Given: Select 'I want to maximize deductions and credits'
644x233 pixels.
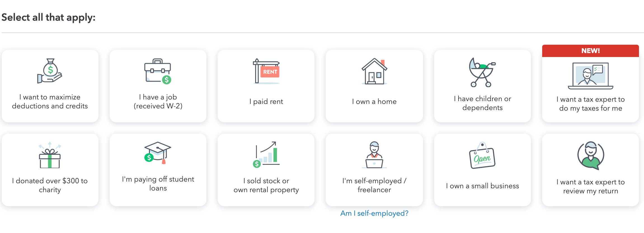Looking at the screenshot, I should (50, 101).
